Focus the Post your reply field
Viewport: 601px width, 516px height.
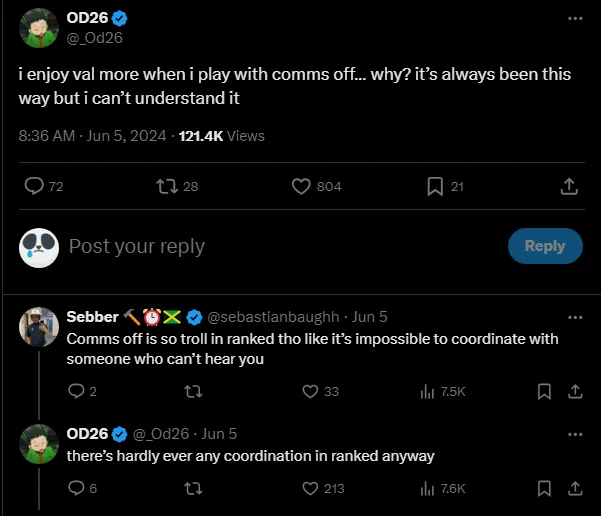pyautogui.click(x=284, y=246)
